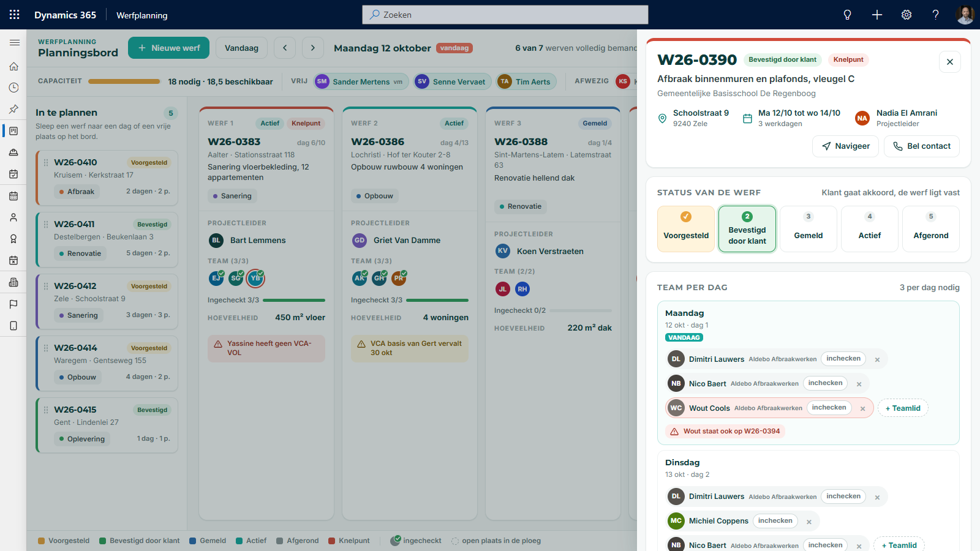Open the settings gear
This screenshot has width=980, height=551.
coord(907,15)
